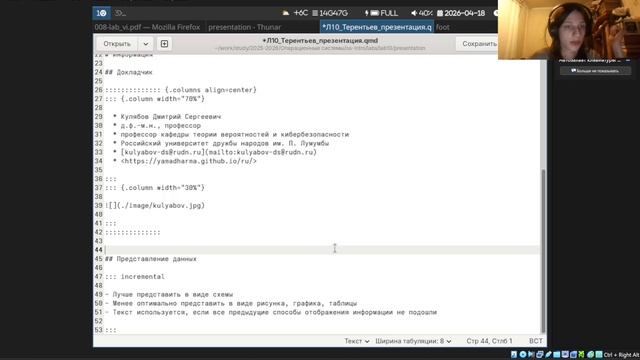Click the line starting 'Текст используется, если'
640x360 pixels.
point(271,312)
